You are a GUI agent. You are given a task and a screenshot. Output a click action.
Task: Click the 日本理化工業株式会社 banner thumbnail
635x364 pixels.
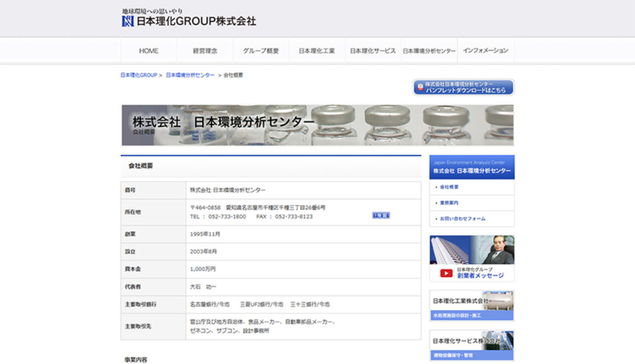pos(471,305)
